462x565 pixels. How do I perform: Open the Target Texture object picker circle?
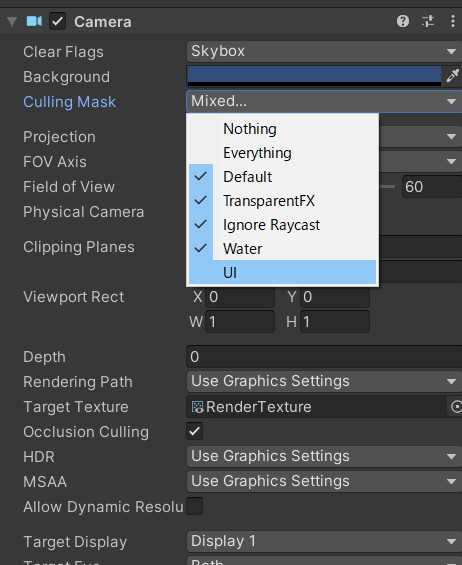tap(456, 407)
